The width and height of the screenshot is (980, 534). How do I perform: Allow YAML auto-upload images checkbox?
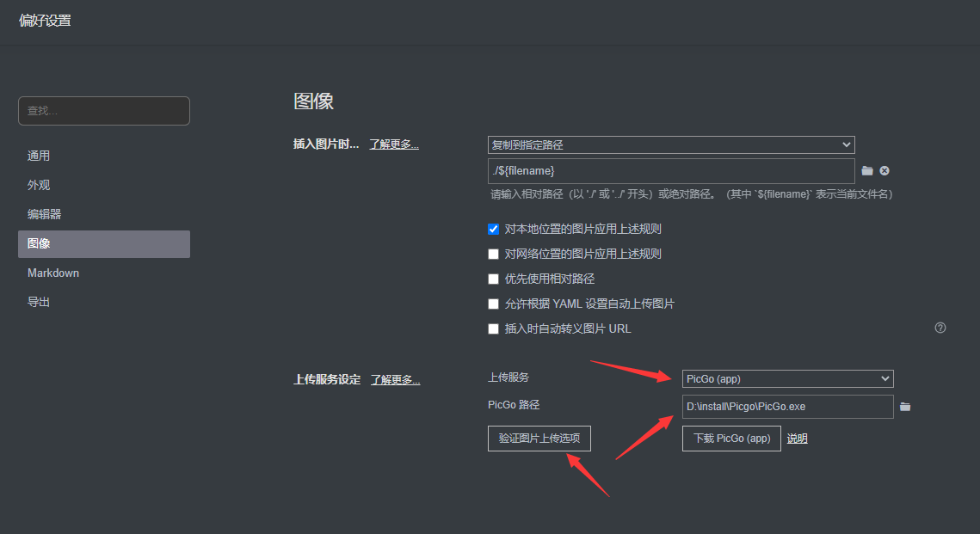[x=494, y=304]
